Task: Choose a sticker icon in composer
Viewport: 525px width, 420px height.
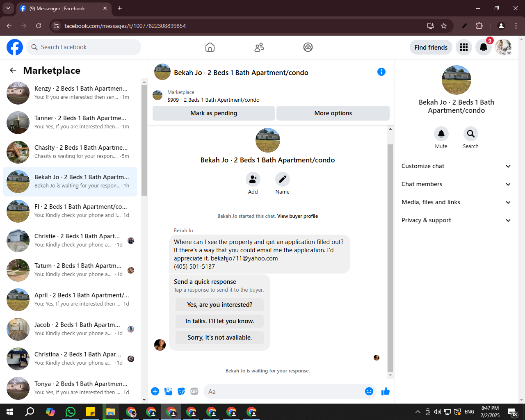Action: coord(181,391)
